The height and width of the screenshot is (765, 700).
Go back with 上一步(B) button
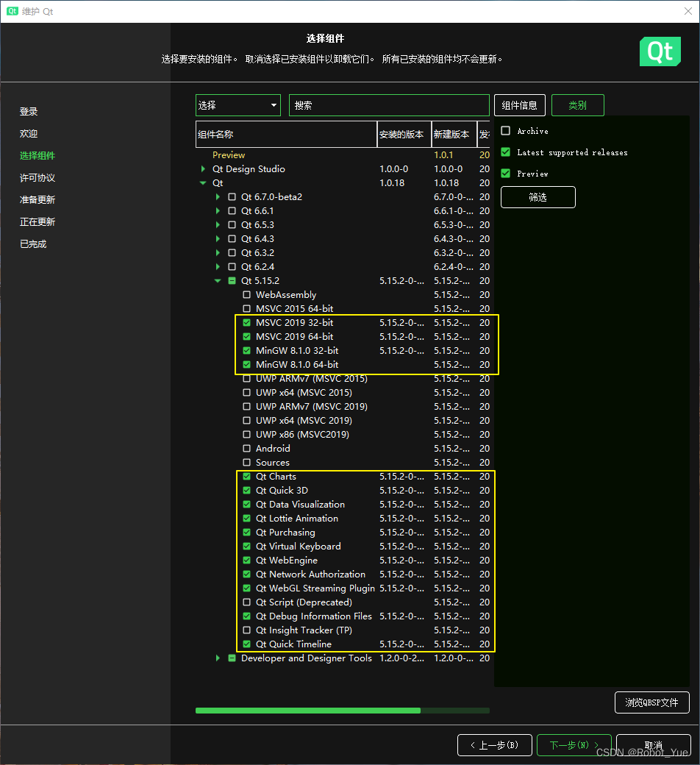pyautogui.click(x=495, y=745)
